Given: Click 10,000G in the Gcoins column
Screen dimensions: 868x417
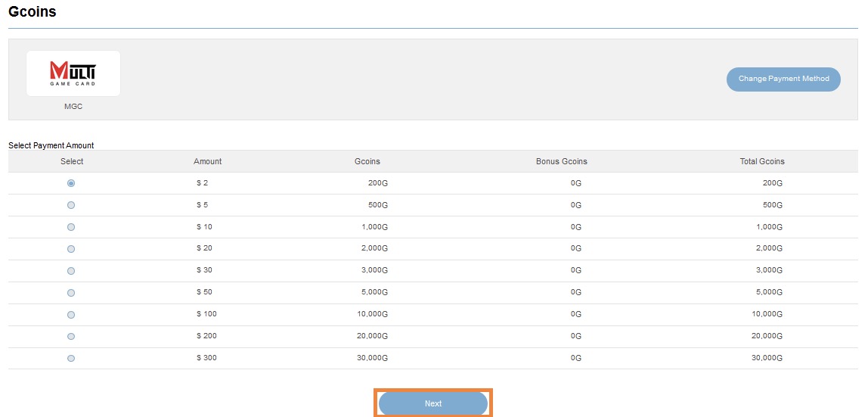Looking at the screenshot, I should pyautogui.click(x=373, y=315).
